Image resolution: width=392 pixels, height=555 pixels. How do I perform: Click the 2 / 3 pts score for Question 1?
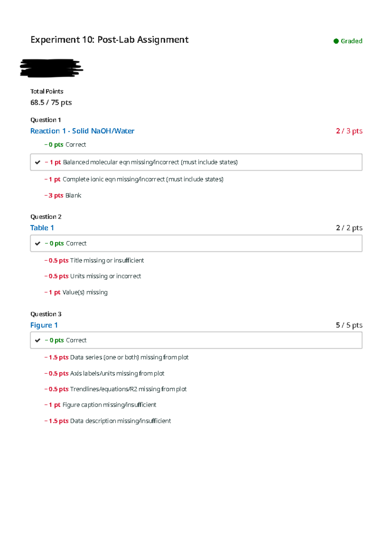(x=349, y=131)
